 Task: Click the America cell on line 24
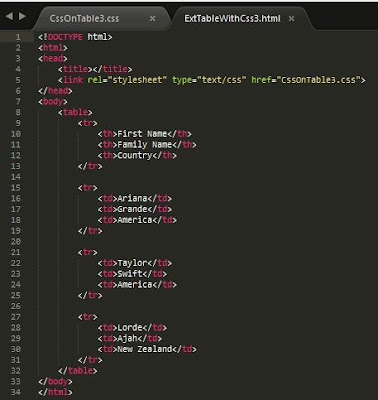(x=135, y=284)
